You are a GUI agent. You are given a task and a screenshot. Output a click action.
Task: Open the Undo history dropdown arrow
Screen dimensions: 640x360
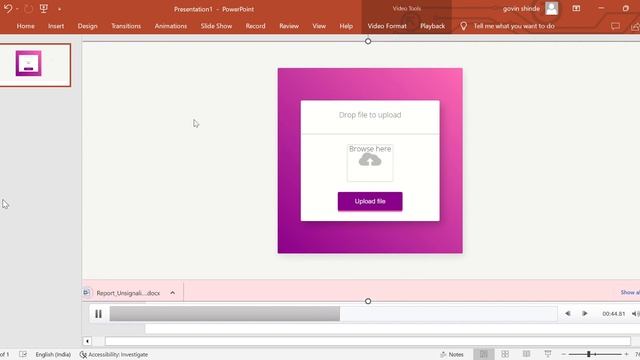17,9
